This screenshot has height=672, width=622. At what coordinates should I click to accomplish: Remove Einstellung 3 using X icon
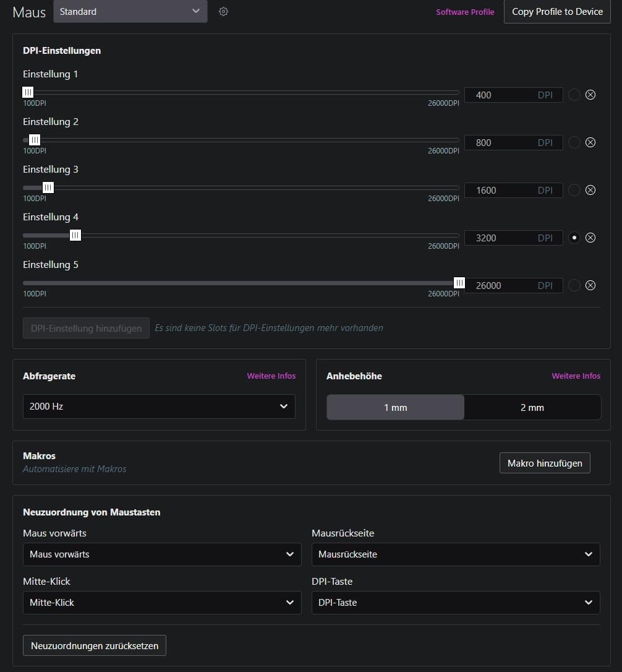coord(590,190)
